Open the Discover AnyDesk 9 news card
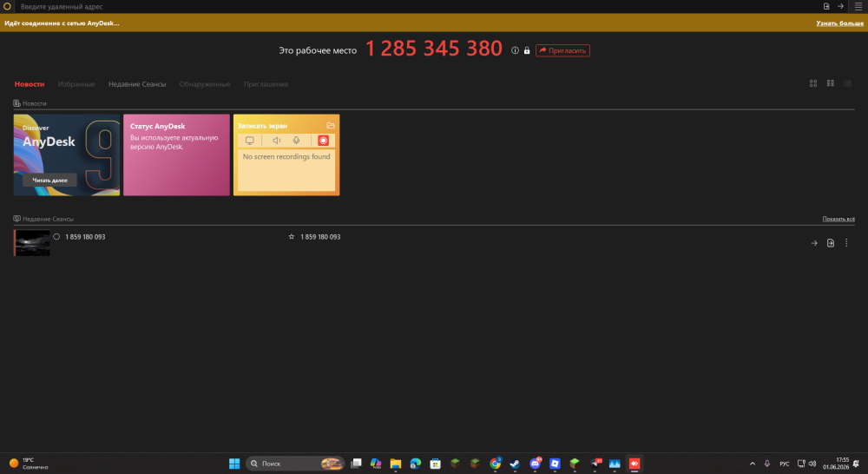 coord(67,155)
